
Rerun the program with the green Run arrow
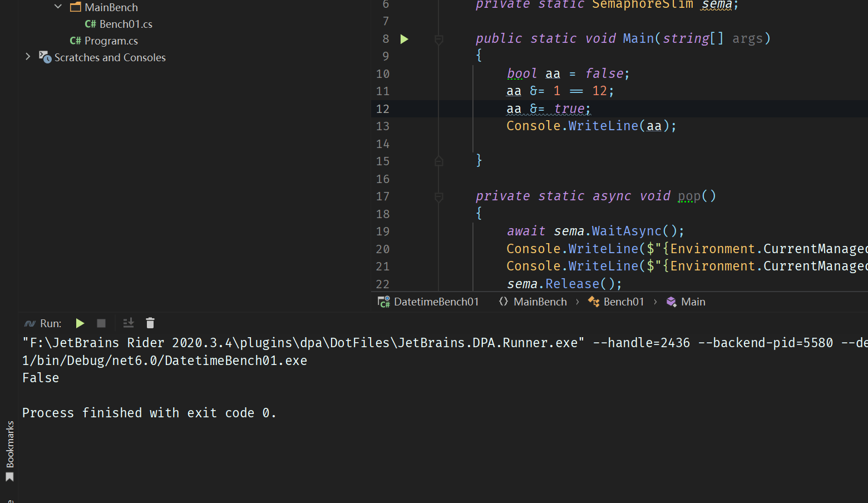click(80, 323)
